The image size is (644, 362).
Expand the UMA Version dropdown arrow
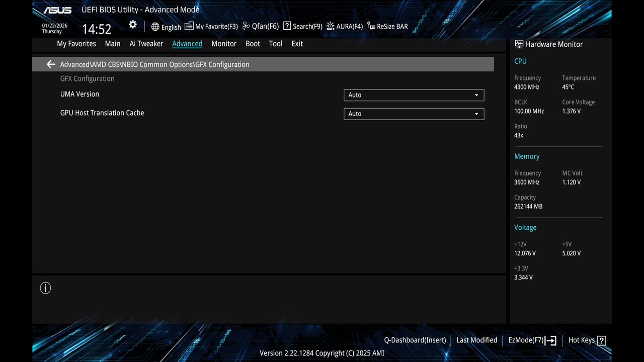(476, 95)
